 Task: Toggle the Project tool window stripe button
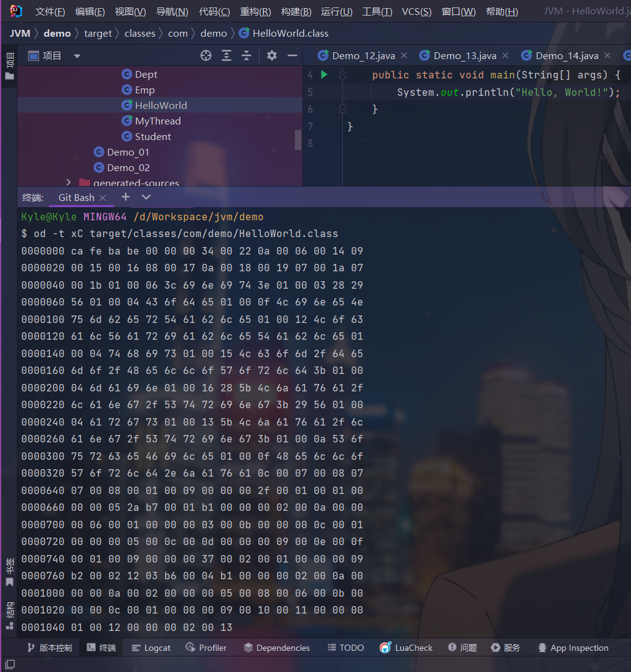(x=9, y=66)
